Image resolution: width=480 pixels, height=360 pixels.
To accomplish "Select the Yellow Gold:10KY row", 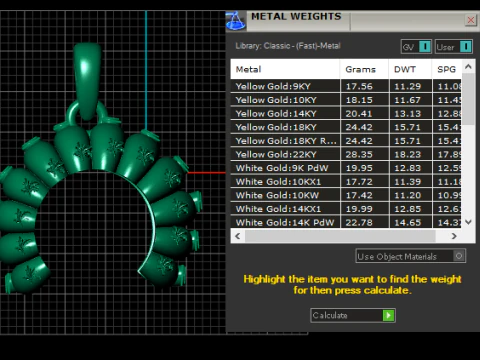I will (x=346, y=100).
